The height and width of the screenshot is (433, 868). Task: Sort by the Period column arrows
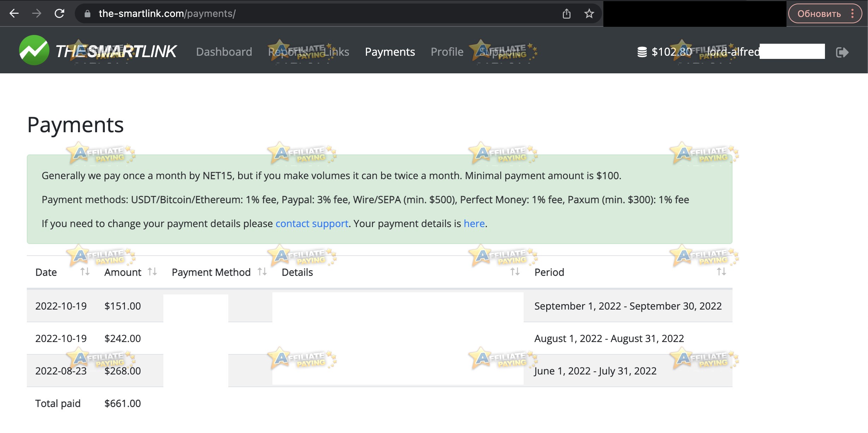click(x=722, y=272)
